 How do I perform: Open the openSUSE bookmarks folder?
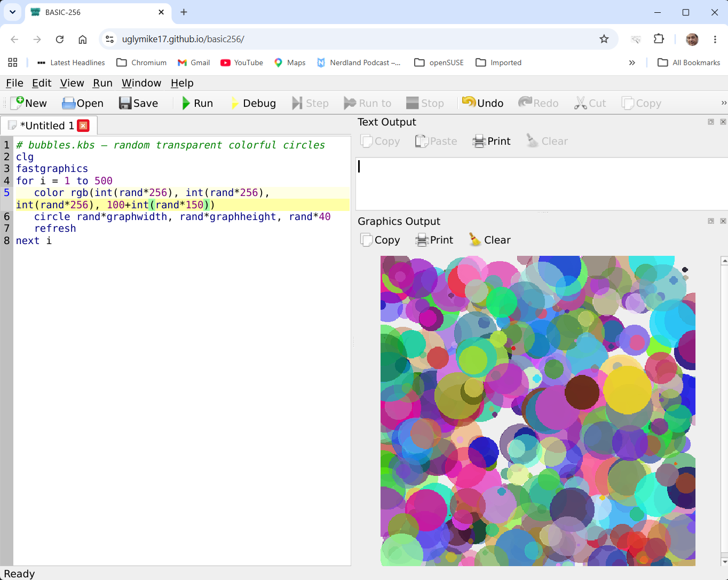click(439, 62)
